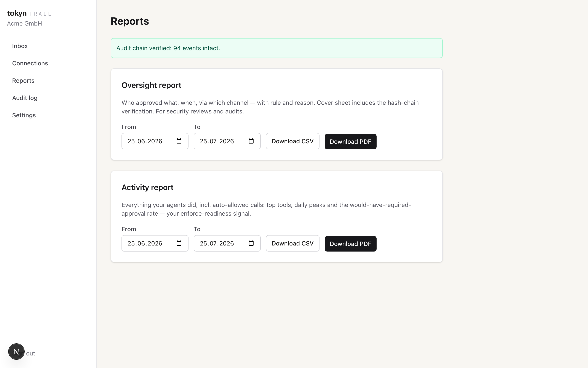Download the Activity report as CSV
The image size is (588, 368).
point(292,243)
